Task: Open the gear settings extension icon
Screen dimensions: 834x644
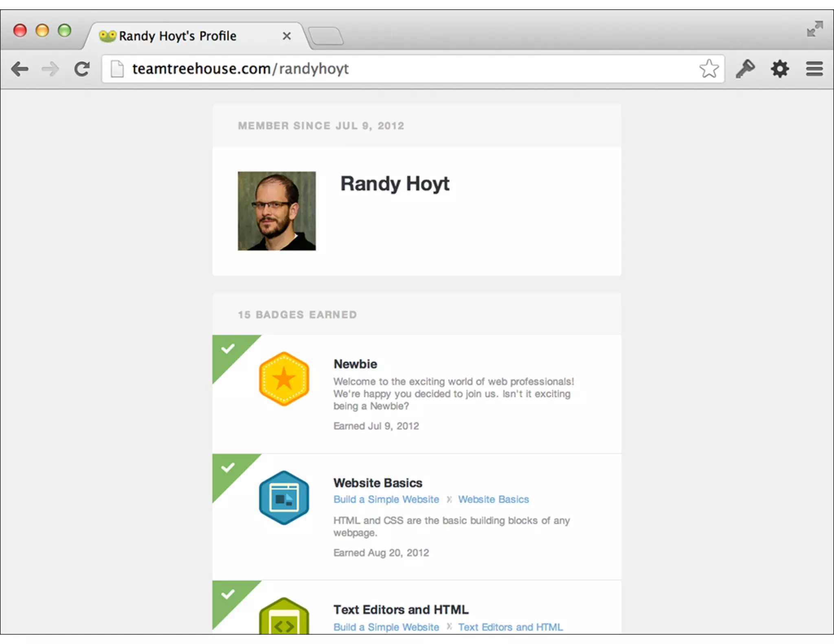Action: coord(779,68)
